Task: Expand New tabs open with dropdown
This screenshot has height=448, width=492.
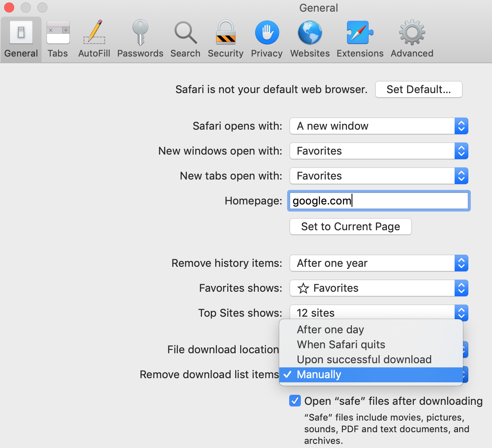Action: point(379,176)
